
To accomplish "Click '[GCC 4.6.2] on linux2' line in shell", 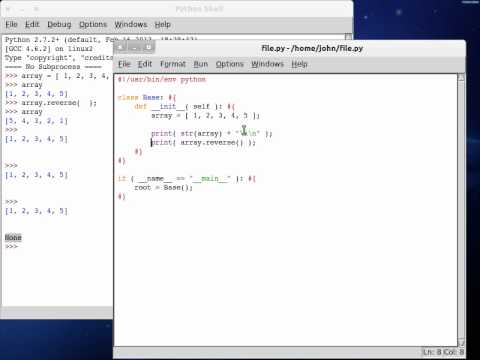I will pos(49,49).
